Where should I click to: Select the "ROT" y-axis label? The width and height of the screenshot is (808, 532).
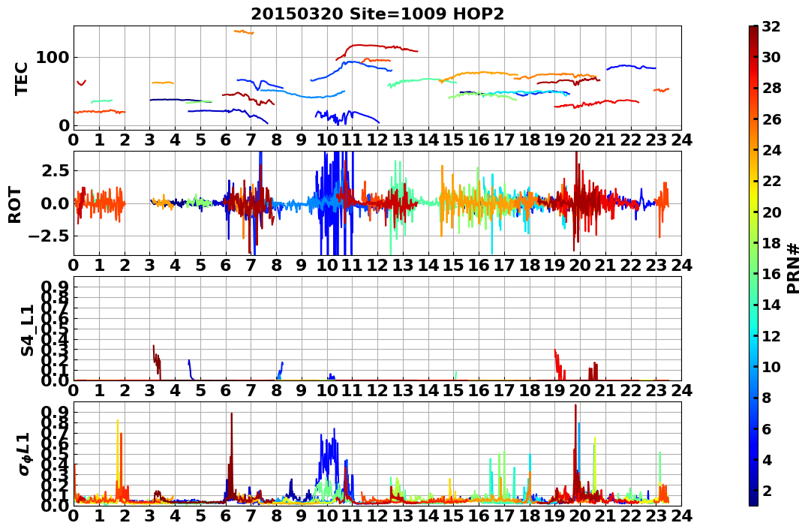pyautogui.click(x=15, y=205)
